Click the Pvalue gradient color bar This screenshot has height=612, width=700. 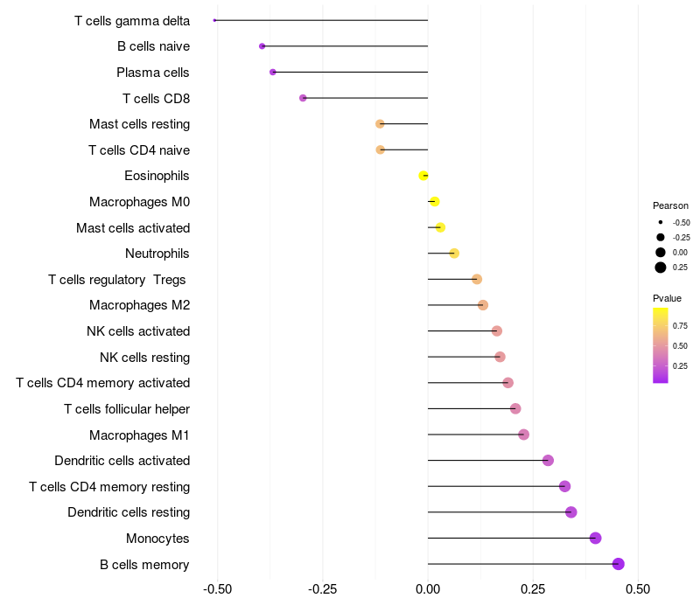point(661,344)
